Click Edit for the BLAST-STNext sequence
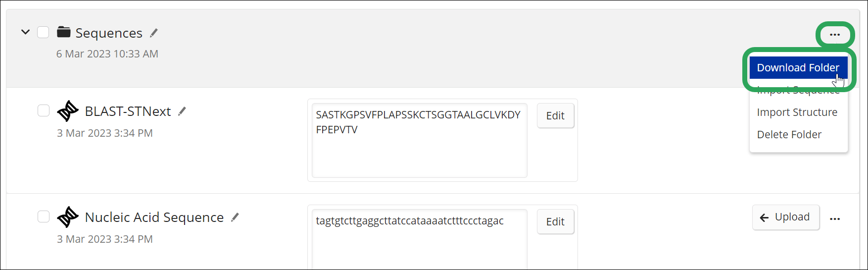 coord(555,116)
